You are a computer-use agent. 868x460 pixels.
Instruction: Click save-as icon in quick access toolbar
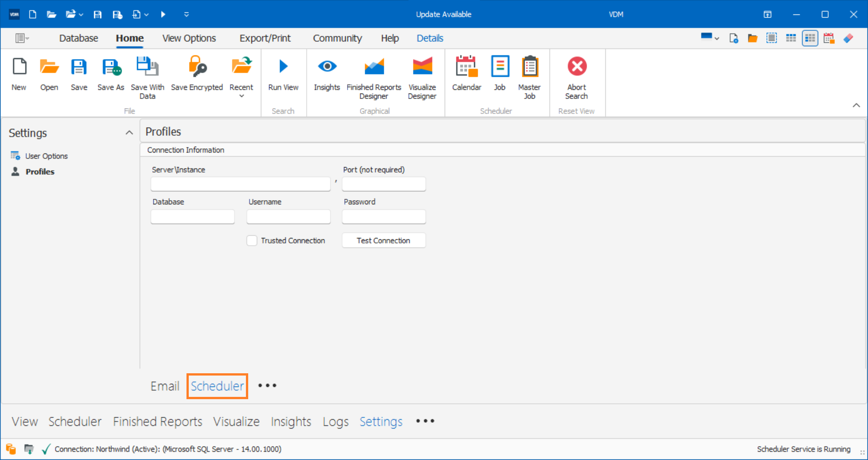(x=117, y=15)
